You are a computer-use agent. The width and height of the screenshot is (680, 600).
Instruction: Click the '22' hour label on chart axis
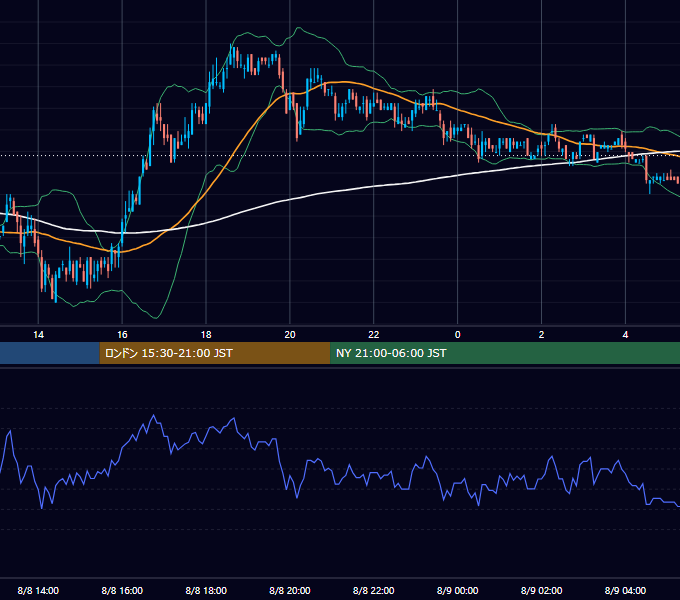(x=373, y=335)
